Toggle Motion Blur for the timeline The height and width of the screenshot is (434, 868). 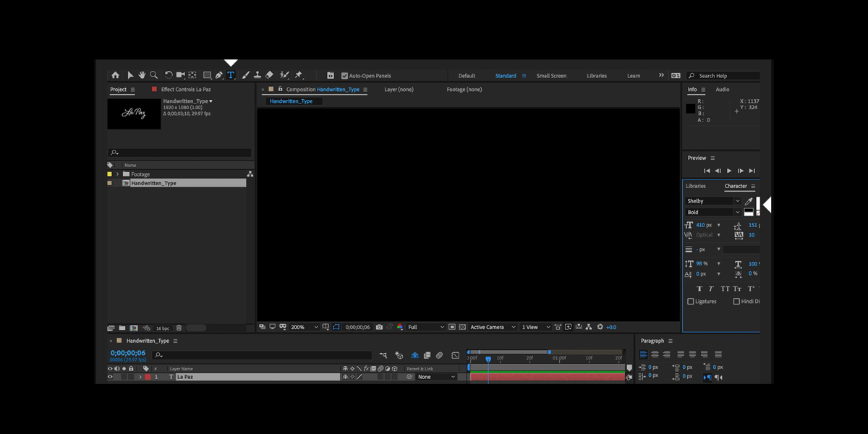(439, 355)
